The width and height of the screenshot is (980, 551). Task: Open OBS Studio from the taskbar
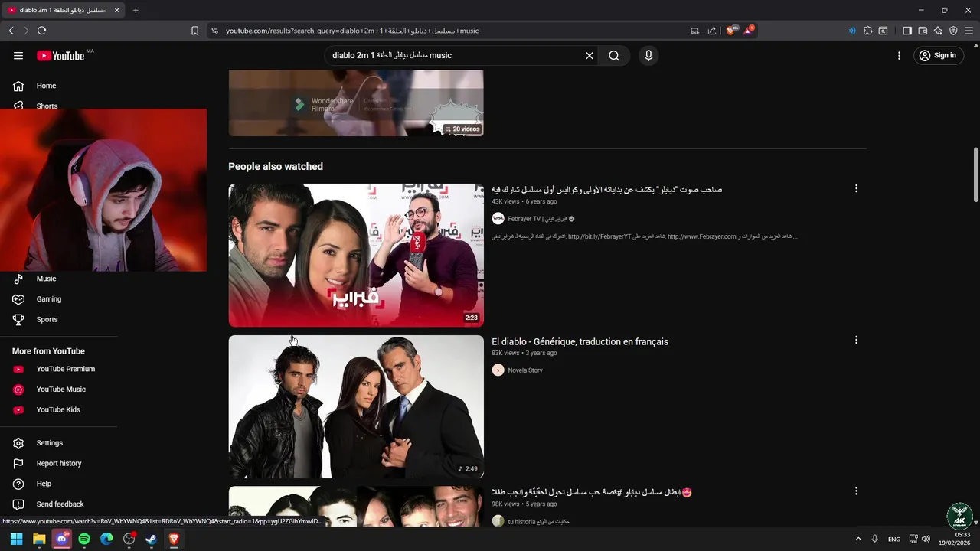tap(129, 539)
